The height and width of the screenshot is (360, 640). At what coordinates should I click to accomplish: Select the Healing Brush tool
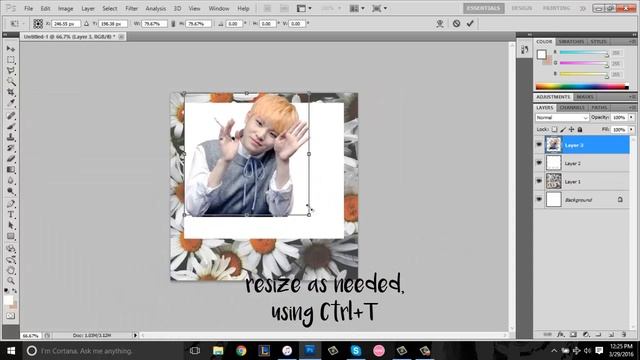point(11,116)
